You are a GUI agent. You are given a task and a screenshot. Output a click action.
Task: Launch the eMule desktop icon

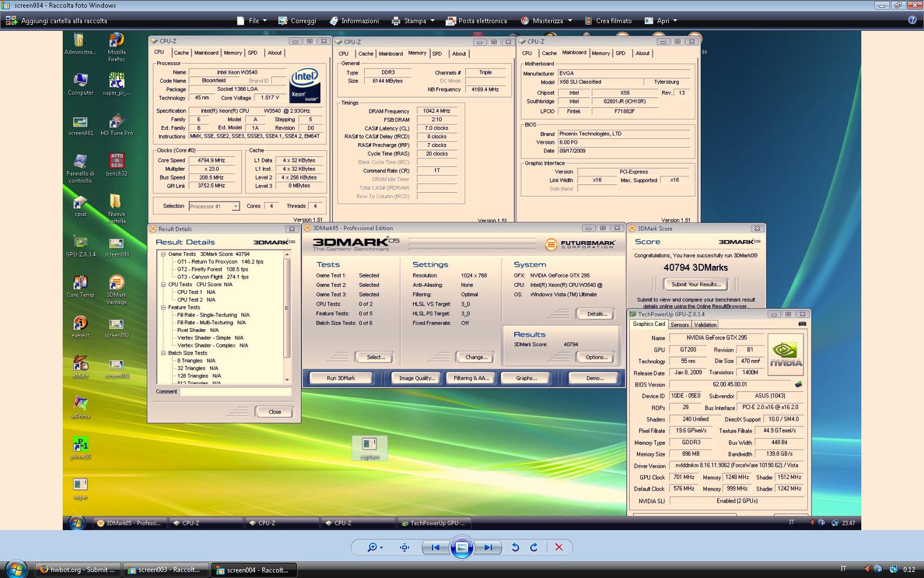pos(80,367)
